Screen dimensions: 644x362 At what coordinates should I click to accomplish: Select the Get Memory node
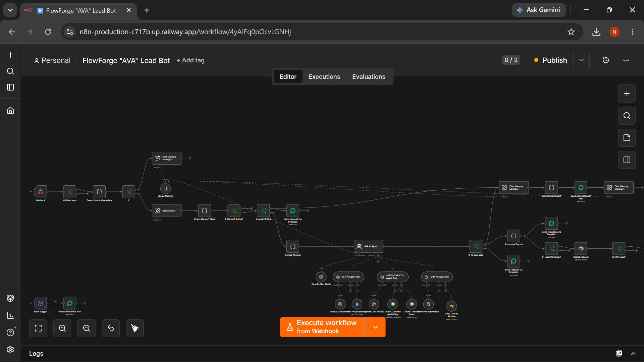pos(167,211)
